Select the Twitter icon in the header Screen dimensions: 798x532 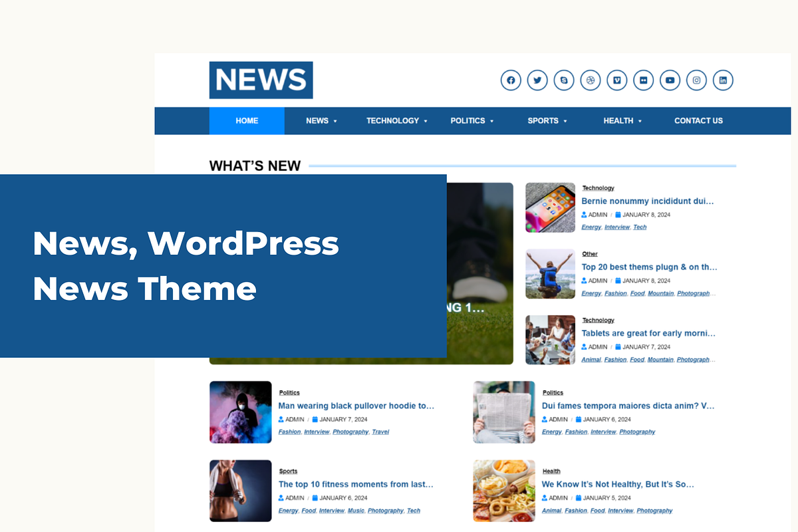coord(537,80)
